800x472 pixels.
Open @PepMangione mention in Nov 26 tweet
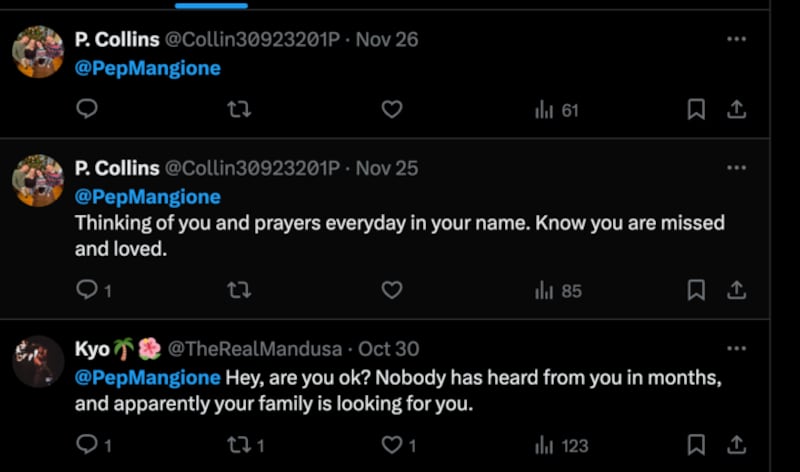[148, 69]
